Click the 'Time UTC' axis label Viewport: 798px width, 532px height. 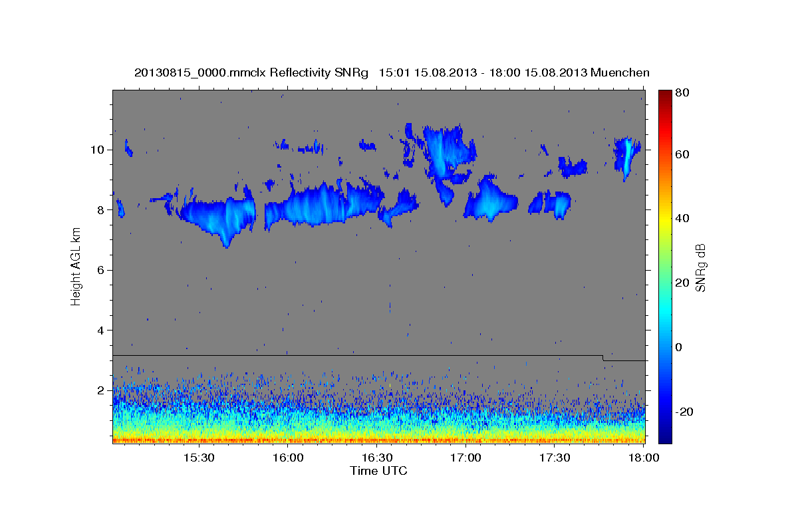click(378, 471)
